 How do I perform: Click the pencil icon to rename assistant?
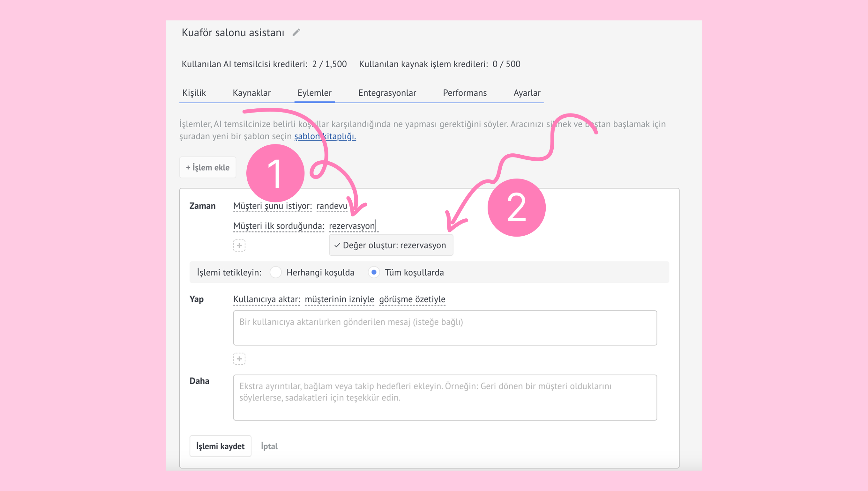click(296, 33)
